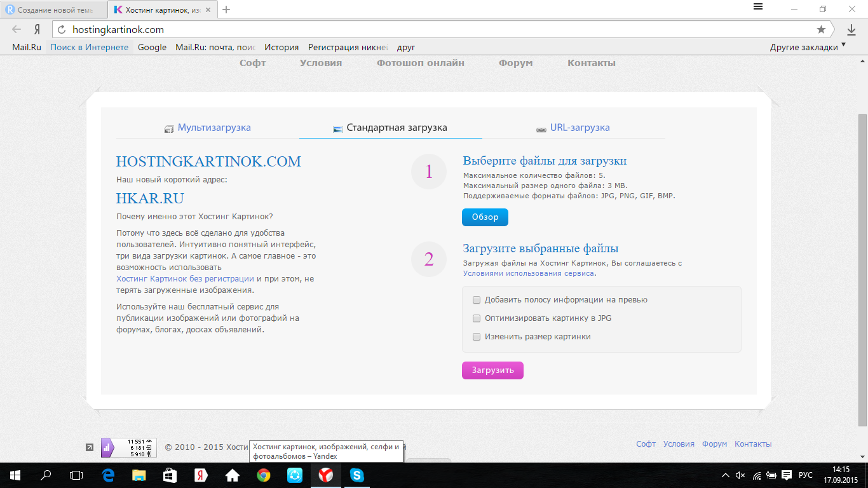Select active Yandex Browser taskbar icon
This screenshot has width=868, height=488.
pos(325,475)
